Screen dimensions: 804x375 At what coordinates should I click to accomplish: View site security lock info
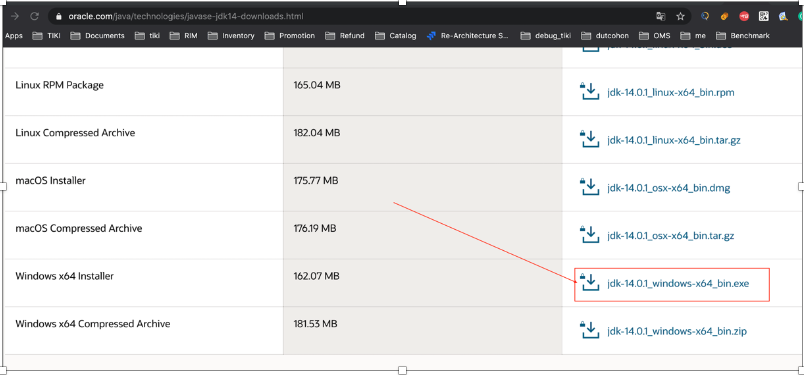59,16
